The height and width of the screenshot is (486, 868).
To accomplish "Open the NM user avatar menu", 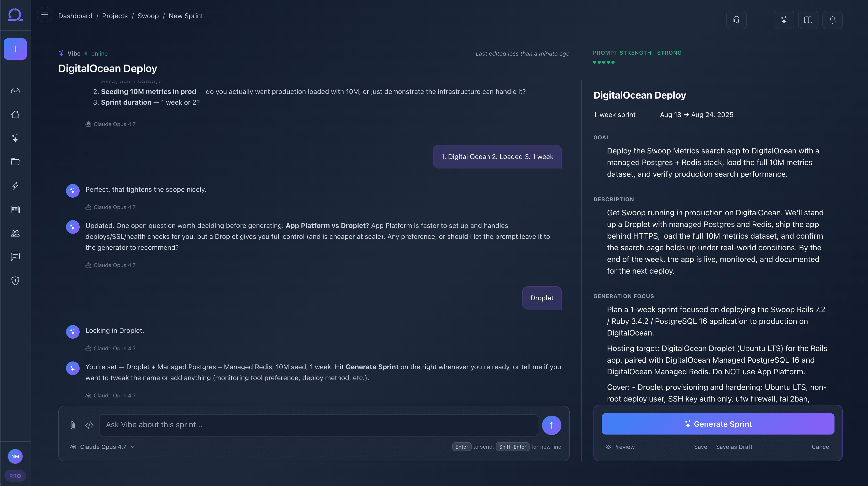I will 15,457.
